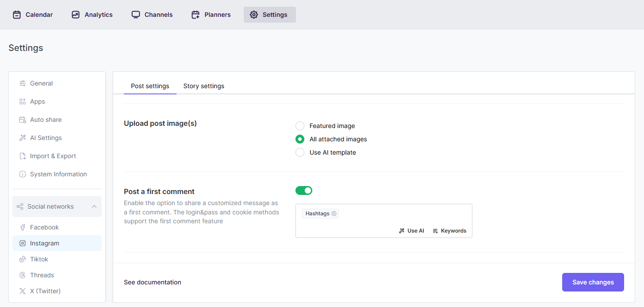The width and height of the screenshot is (644, 307).
Task: Collapse the Social networks section chevron
Action: tap(94, 206)
